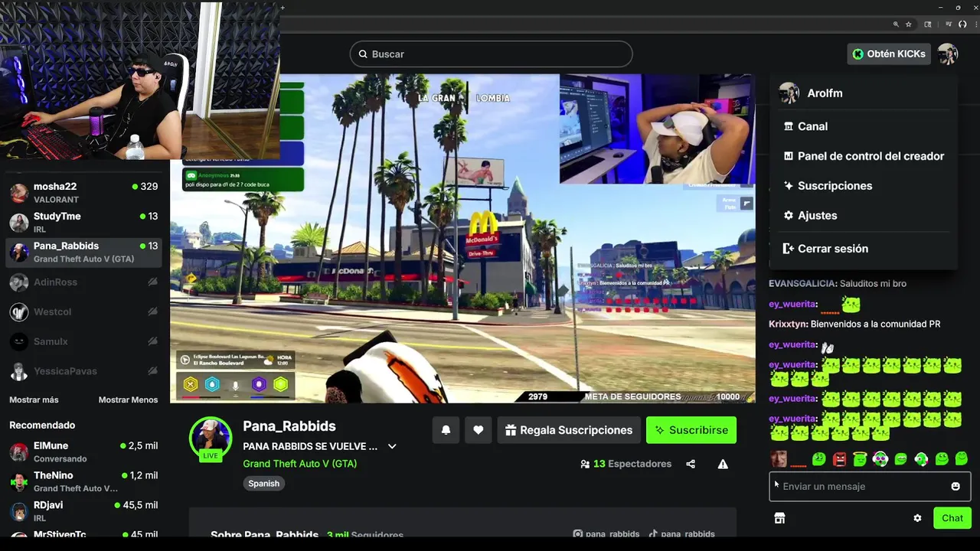Follow Pana_Rabbids with the heart icon
The width and height of the screenshot is (980, 551).
[478, 430]
